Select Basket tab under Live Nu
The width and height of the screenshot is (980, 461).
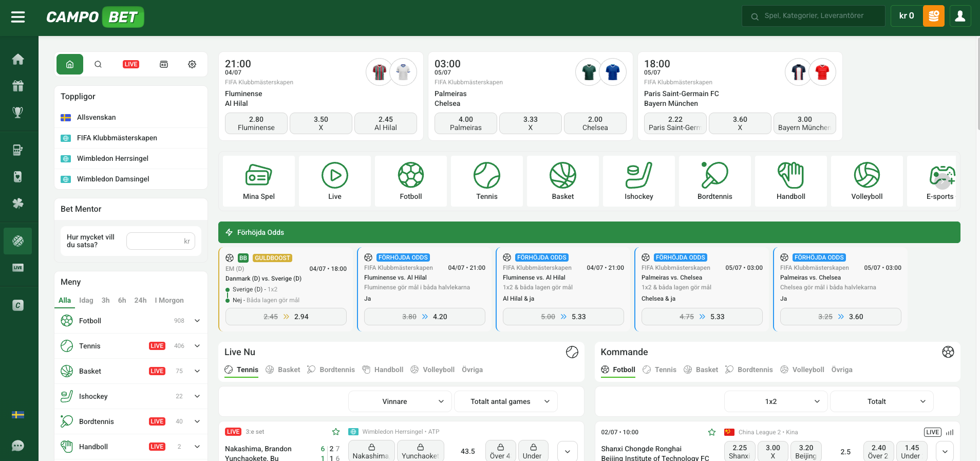[x=283, y=370]
